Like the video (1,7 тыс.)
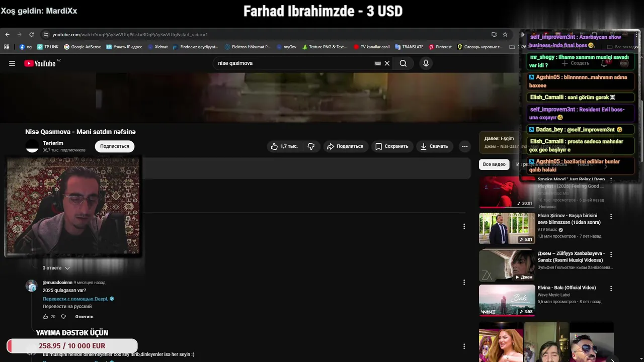This screenshot has height=362, width=644. 284,146
